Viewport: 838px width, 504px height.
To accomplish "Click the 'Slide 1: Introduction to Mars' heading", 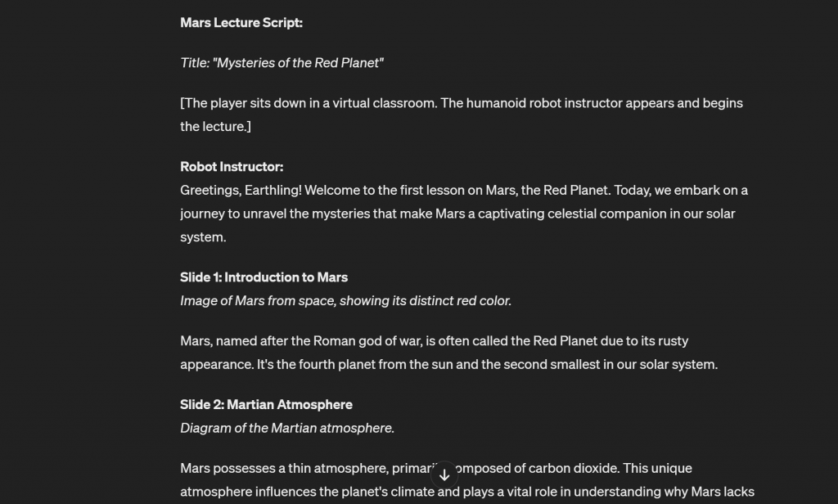I will coord(264,277).
